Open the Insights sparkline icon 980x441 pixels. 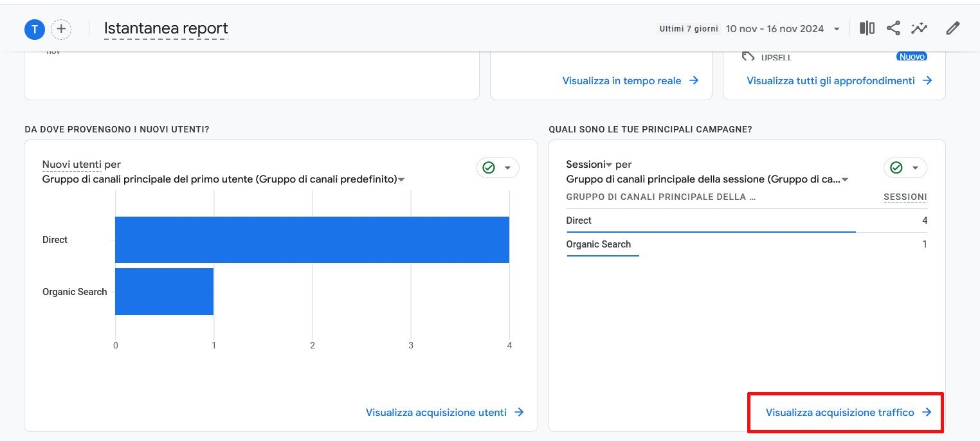pos(919,28)
